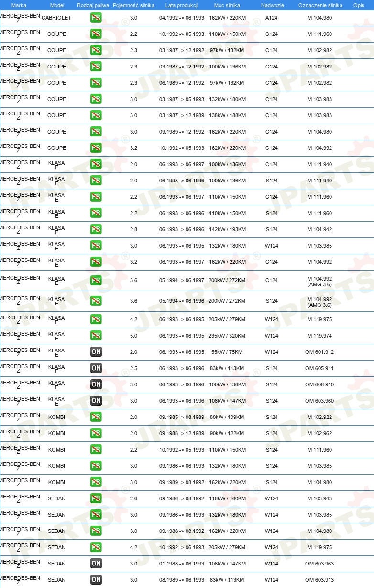Click the petrol fuel icon in the CABRIOLET row
The image size is (374, 588).
(96, 18)
